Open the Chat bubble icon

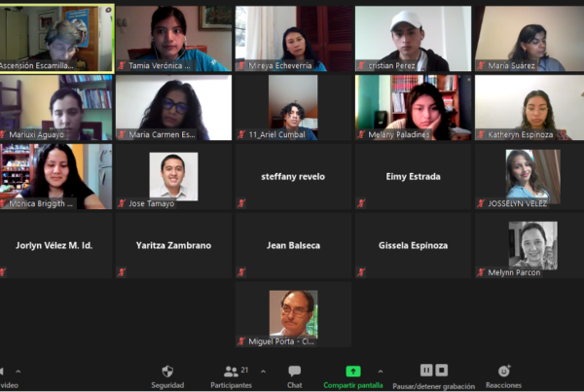click(x=295, y=372)
